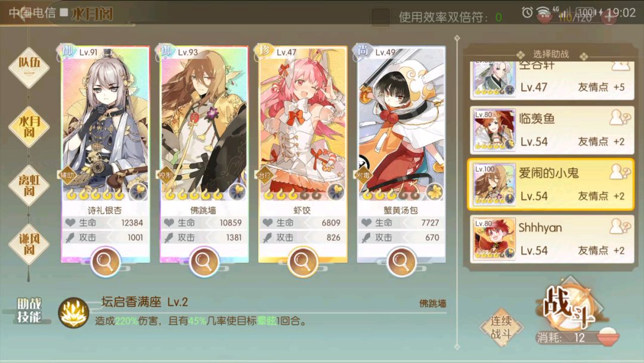Select 爱闹的小鬼 as assist helper

pos(551,184)
